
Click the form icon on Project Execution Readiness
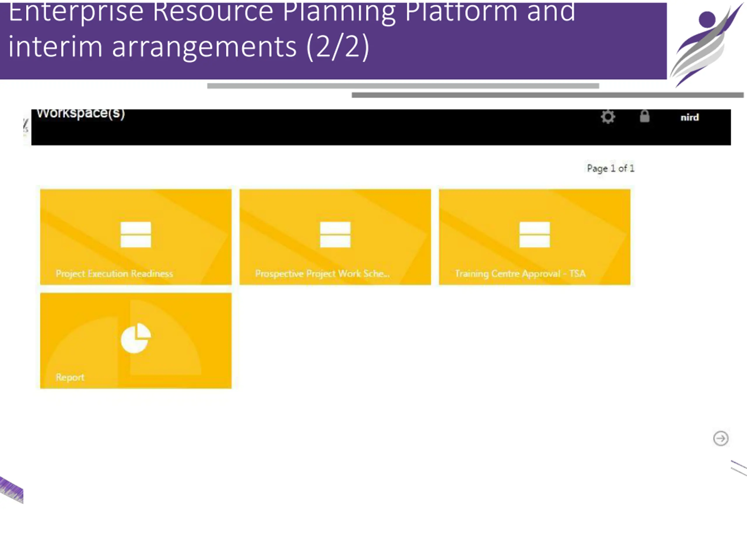pyautogui.click(x=136, y=235)
